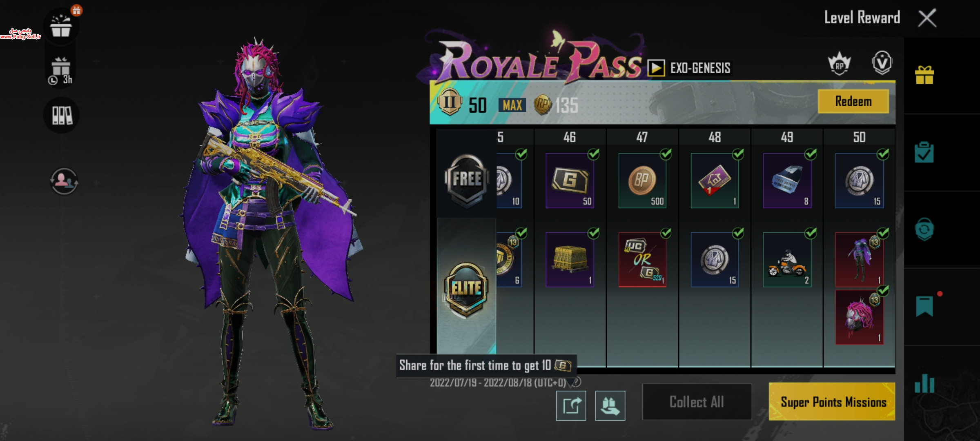Select the yellow gift rewards sidebar tab

pyautogui.click(x=924, y=75)
